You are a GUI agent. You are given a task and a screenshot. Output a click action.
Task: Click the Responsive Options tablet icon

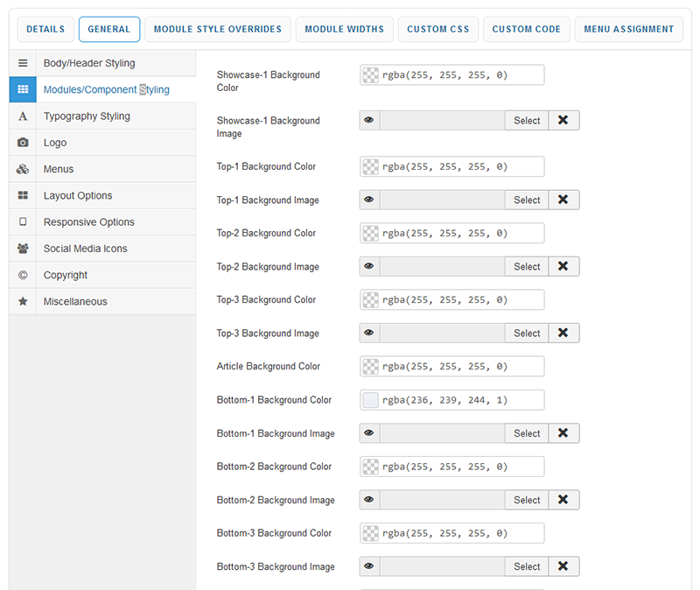pyautogui.click(x=23, y=222)
